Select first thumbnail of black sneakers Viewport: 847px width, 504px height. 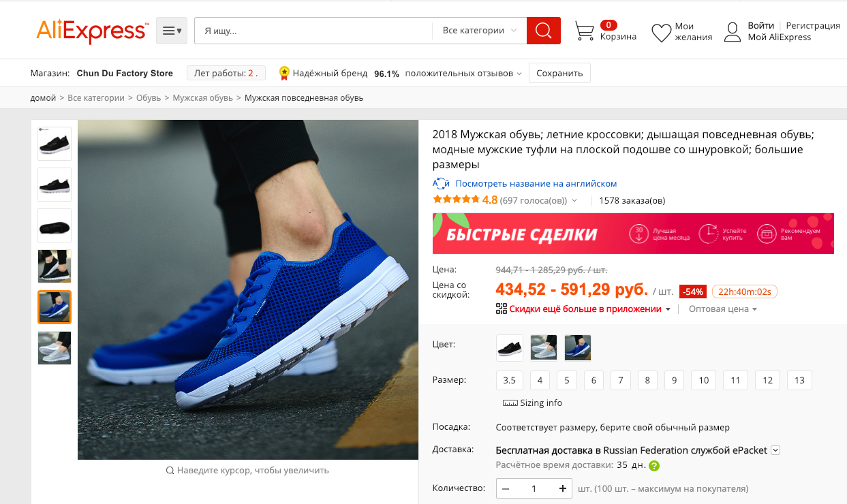point(55,144)
